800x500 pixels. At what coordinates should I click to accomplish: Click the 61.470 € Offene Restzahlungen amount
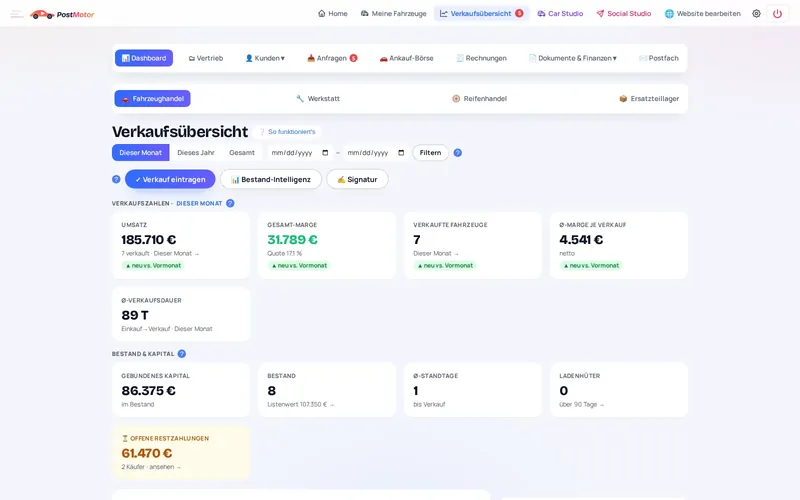(147, 453)
